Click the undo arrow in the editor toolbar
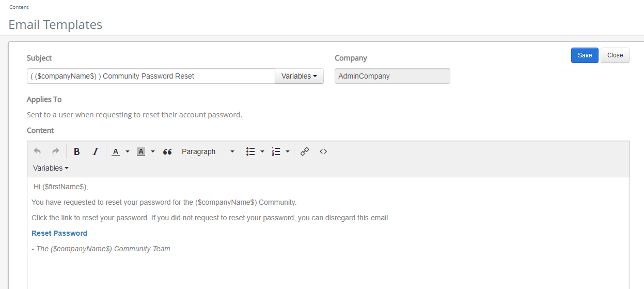Image resolution: width=644 pixels, height=289 pixels. 37,151
